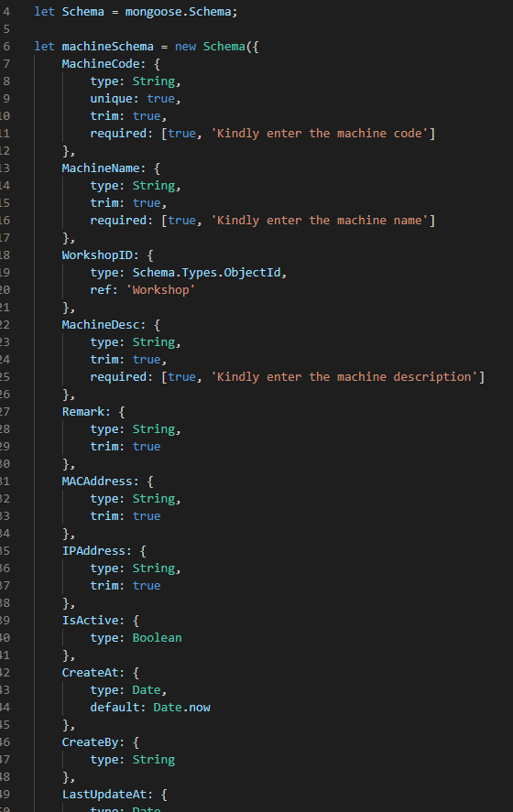Click line number 6 in gutter
513x812 pixels.
pyautogui.click(x=6, y=46)
